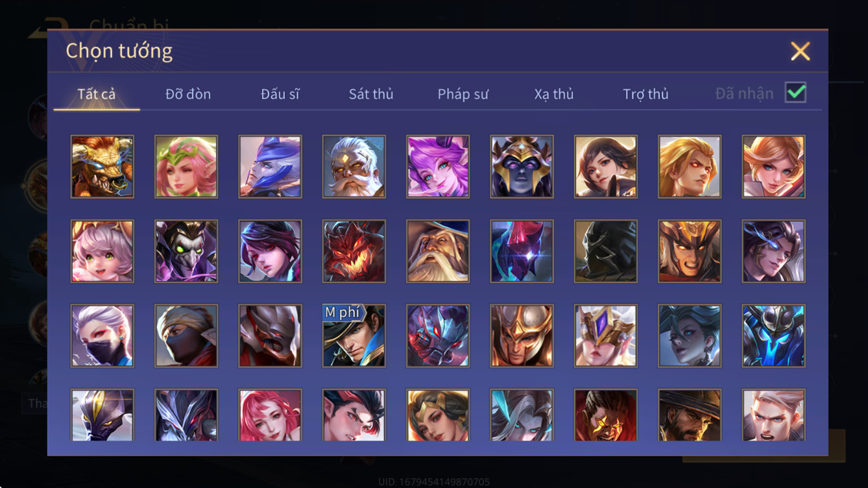Select the golden bull beast hero portrait
The image size is (868, 488).
click(102, 167)
